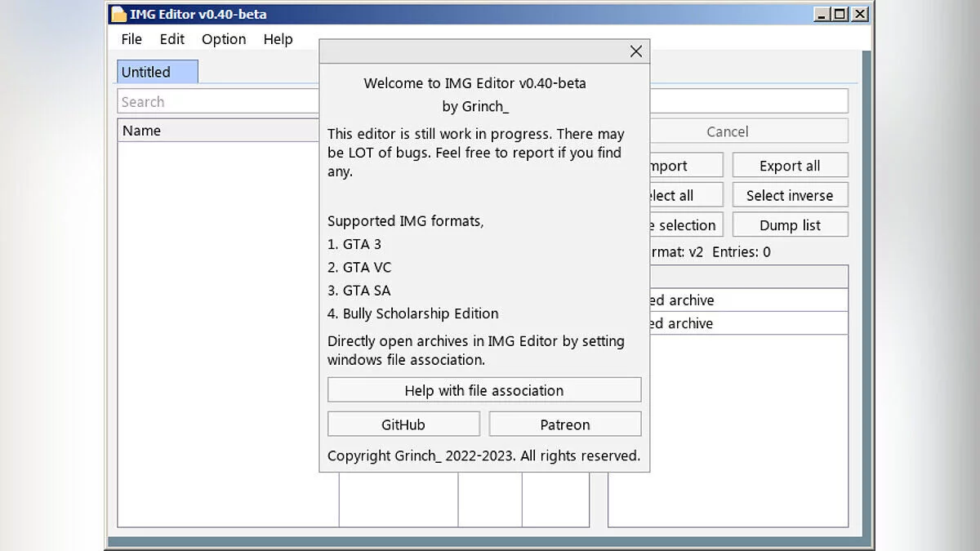Open the Patreon link button
This screenshot has height=551, width=980.
click(565, 424)
